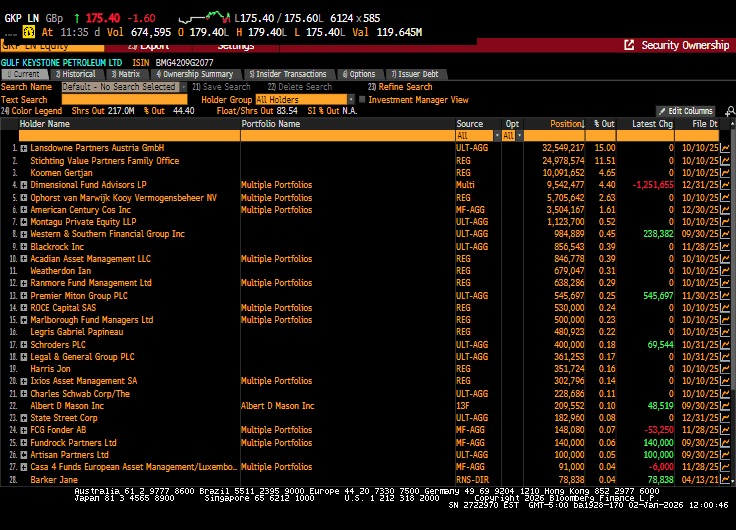Open the chart icon in the American Century row
Image resolution: width=736 pixels, height=530 pixels.
(725, 210)
